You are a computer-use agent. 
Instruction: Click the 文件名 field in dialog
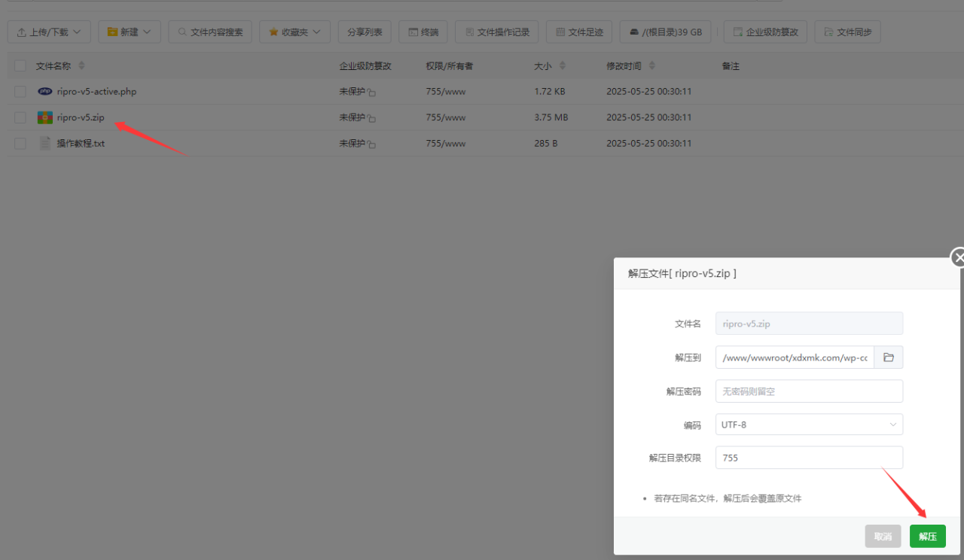(x=809, y=324)
